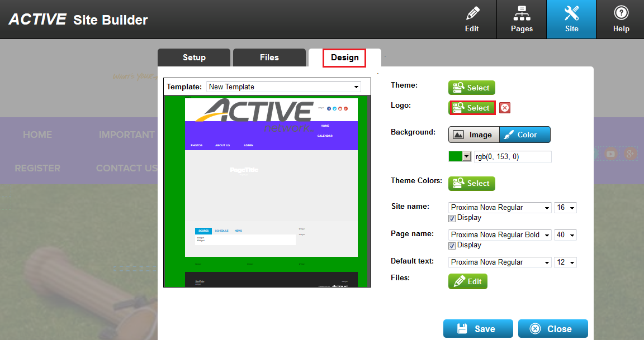
Task: Open the Page name font dropdown
Action: click(x=500, y=235)
